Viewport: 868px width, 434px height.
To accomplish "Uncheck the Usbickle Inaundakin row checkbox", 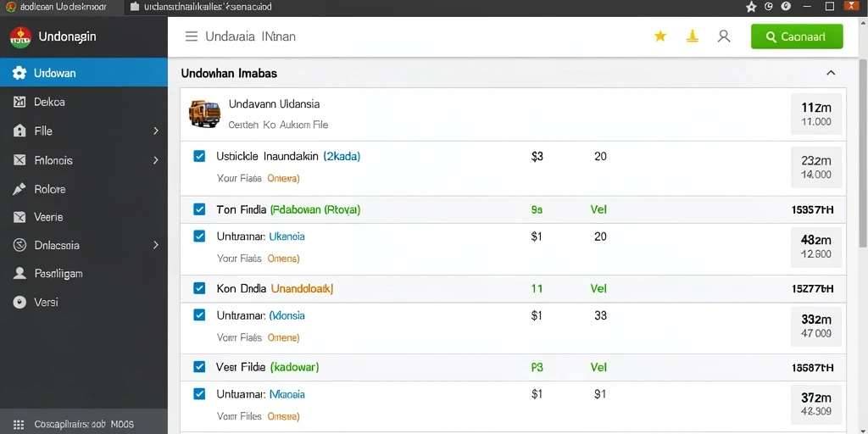I will pos(199,156).
